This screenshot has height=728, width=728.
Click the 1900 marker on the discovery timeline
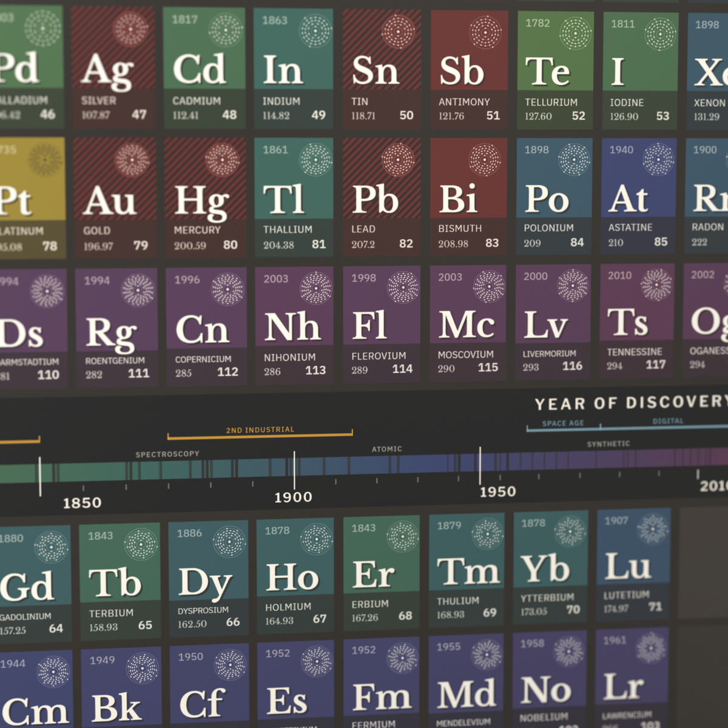[x=293, y=497]
